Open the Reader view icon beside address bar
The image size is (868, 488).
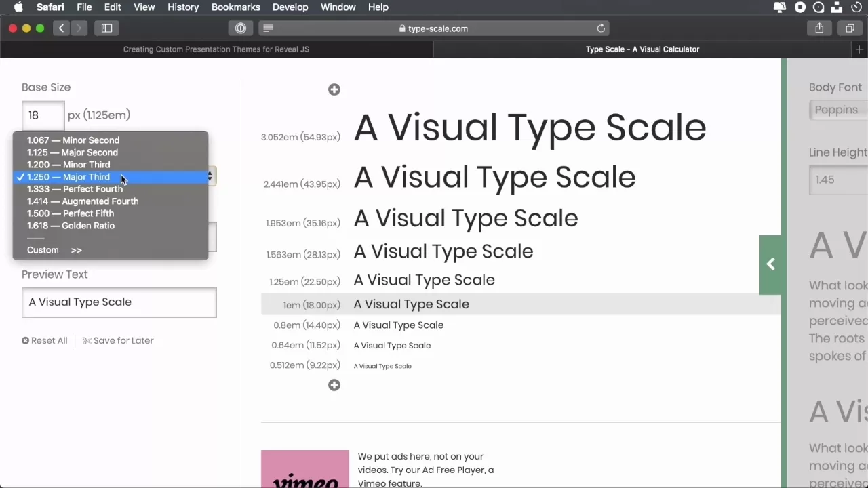click(x=268, y=28)
